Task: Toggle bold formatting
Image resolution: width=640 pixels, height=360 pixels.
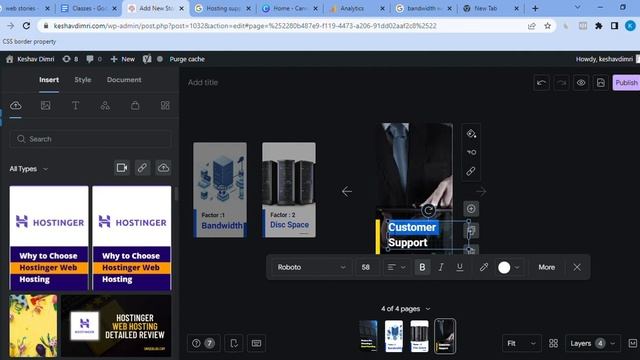Action: (422, 267)
